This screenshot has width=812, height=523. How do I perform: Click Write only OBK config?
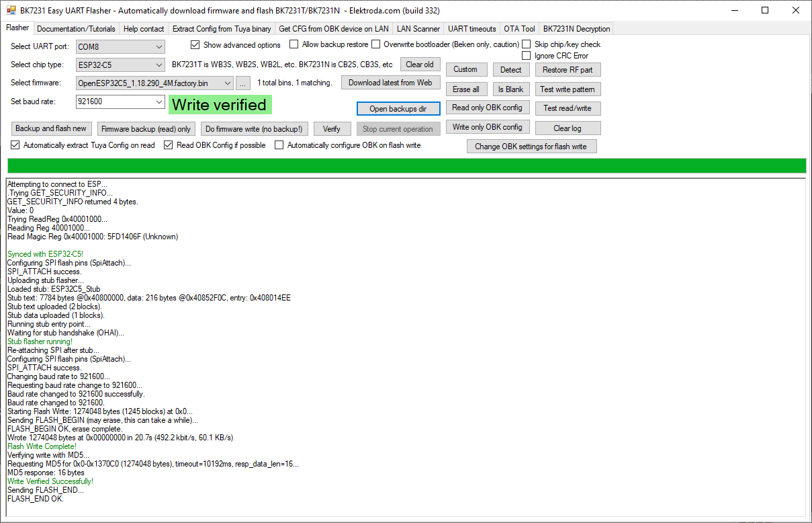tap(488, 127)
